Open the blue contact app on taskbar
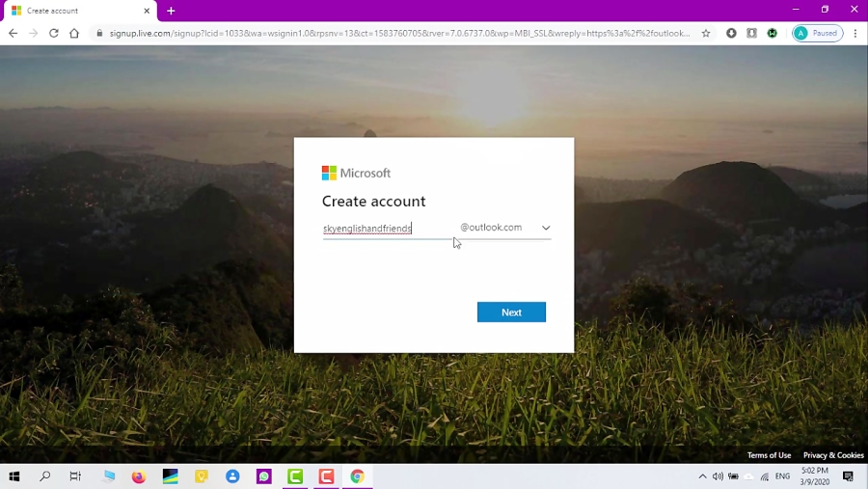868x489 pixels. [x=232, y=476]
